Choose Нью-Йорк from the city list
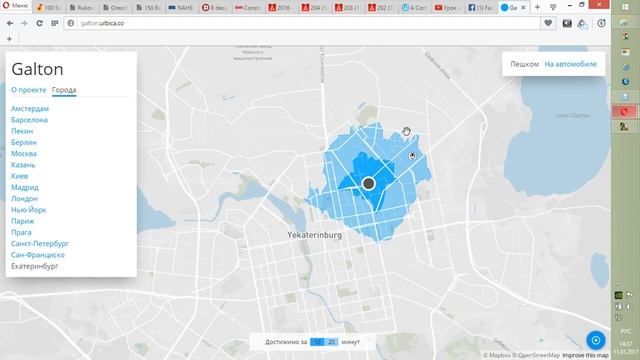 [x=29, y=210]
